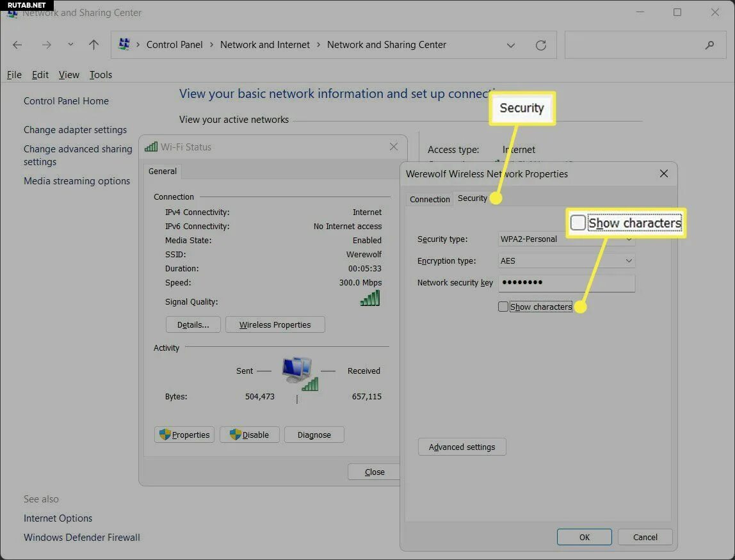Click the Details... button
The image size is (735, 560).
[x=193, y=324]
